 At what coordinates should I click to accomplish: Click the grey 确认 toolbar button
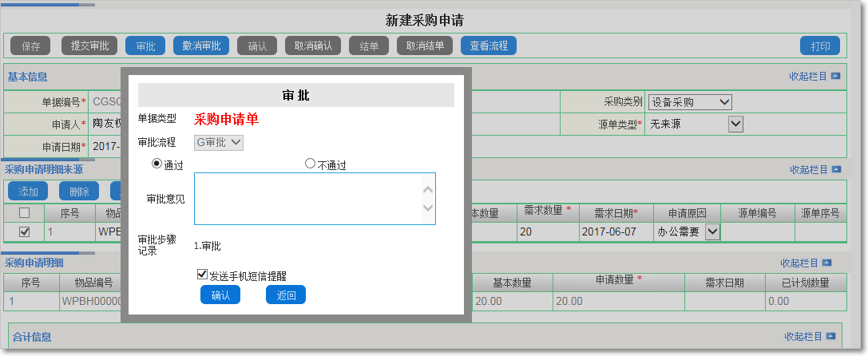[257, 46]
